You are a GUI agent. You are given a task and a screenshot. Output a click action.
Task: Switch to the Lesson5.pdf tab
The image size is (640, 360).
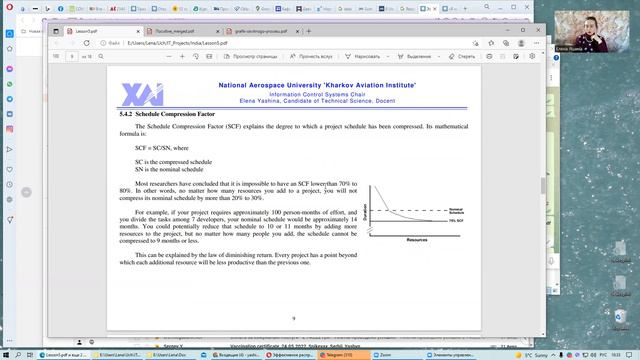(x=103, y=31)
